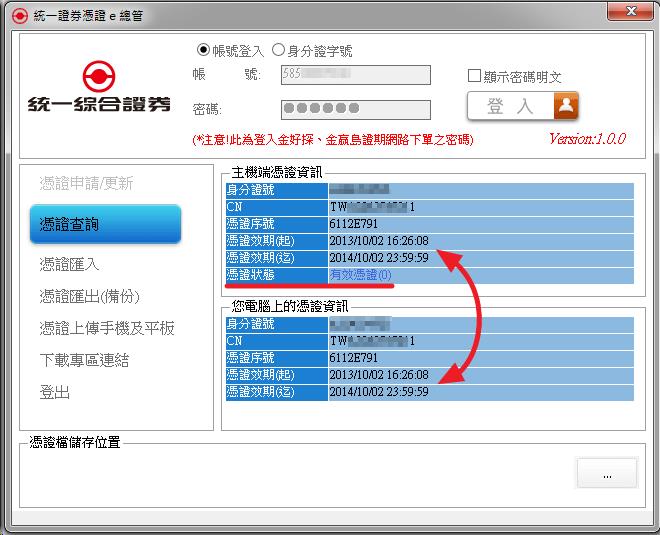Click 2014/10/02 23:59:59 in 您電腦上的憑證資訊
660x535 pixels.
pyautogui.click(x=379, y=391)
